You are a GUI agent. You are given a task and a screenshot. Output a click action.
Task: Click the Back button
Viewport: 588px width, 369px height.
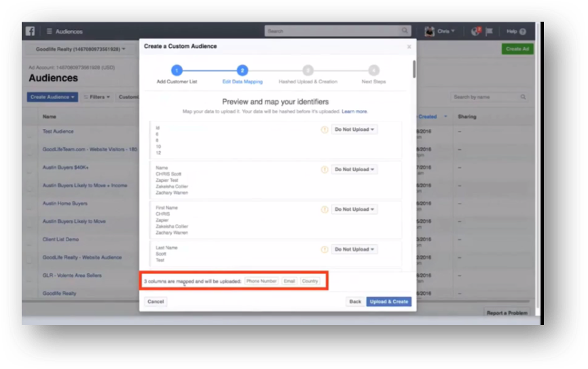pos(355,302)
